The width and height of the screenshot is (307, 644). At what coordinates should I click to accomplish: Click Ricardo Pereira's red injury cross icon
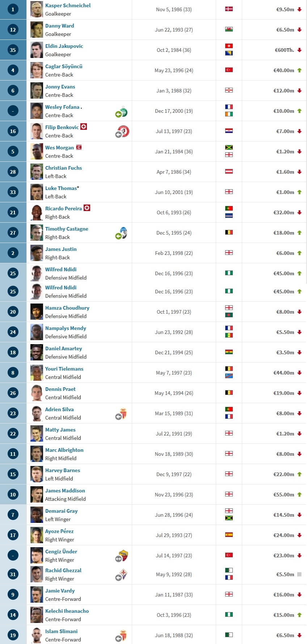pos(87,208)
